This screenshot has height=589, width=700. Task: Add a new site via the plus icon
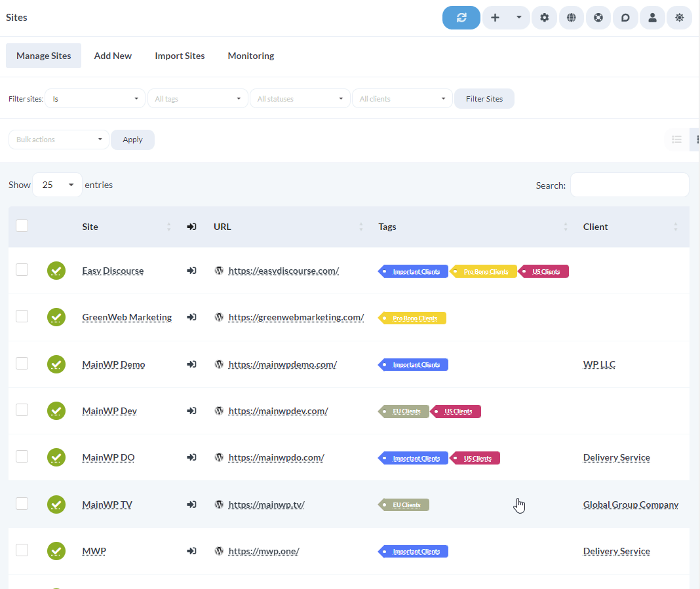pyautogui.click(x=495, y=18)
